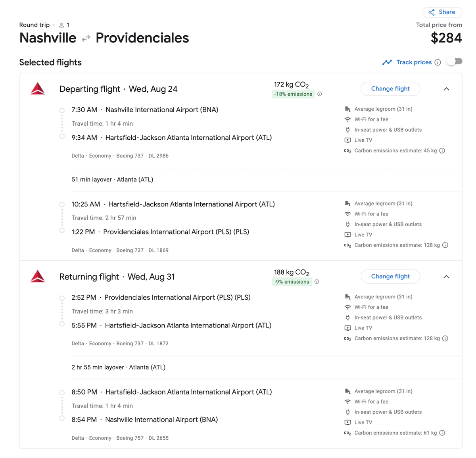Click info icon beside 61 kg estimate
This screenshot has height=458, width=476.
[x=442, y=433]
